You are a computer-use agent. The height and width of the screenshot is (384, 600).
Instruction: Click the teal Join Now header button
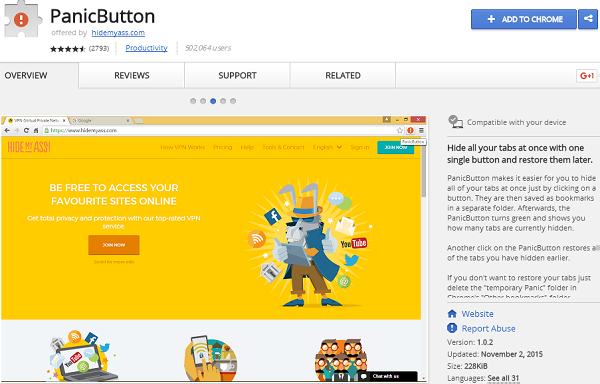pyautogui.click(x=396, y=147)
